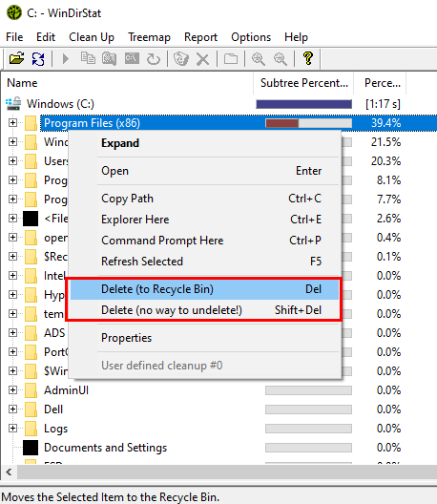Click the horizontal scrollbar left arrow
Image resolution: width=437 pixels, height=504 pixels.
tap(9, 472)
